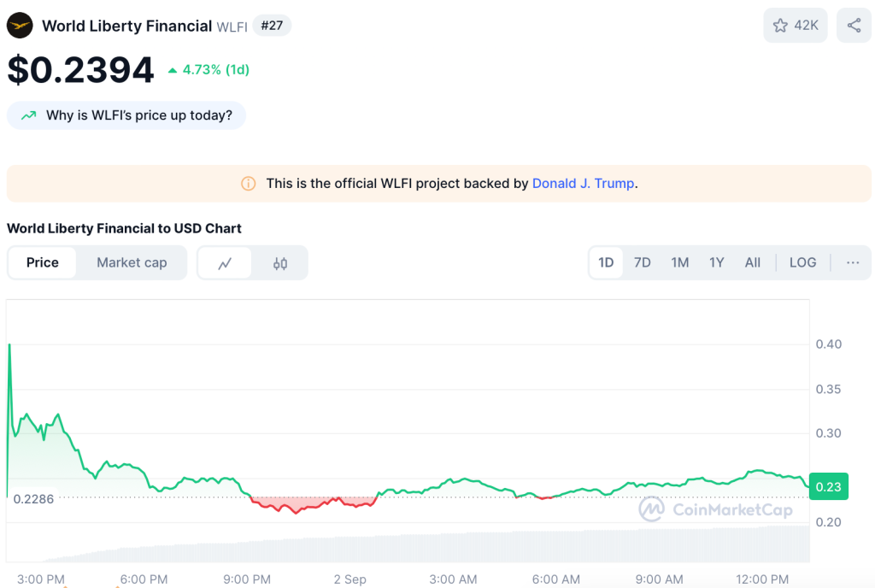Click the star watchlist icon showing 42K
Image resolution: width=875 pixels, height=588 pixels.
point(795,25)
